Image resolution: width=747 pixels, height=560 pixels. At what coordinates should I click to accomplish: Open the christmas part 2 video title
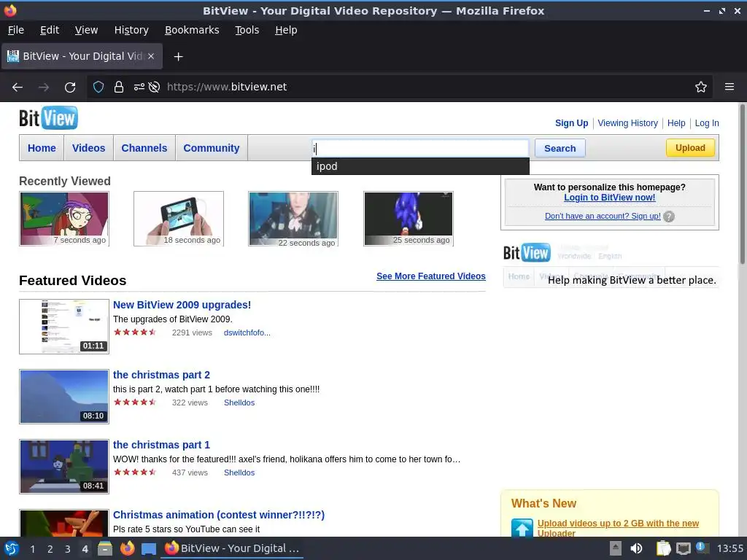pos(161,375)
